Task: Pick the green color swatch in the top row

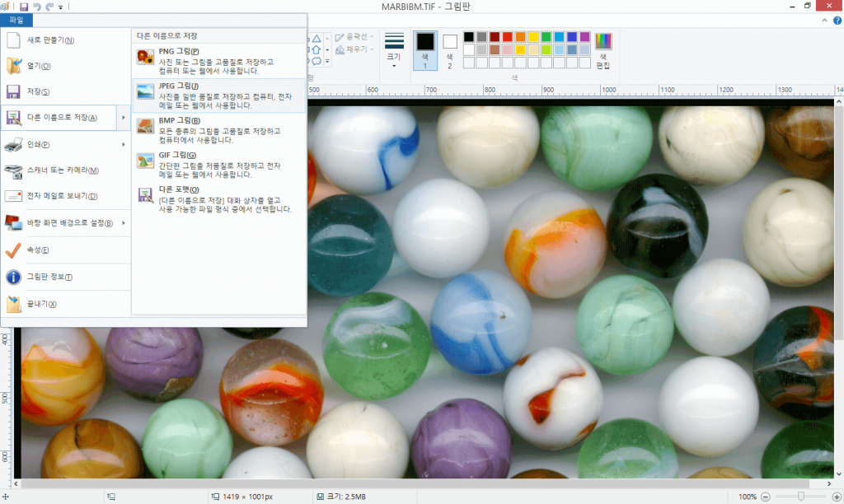Action: [546, 36]
